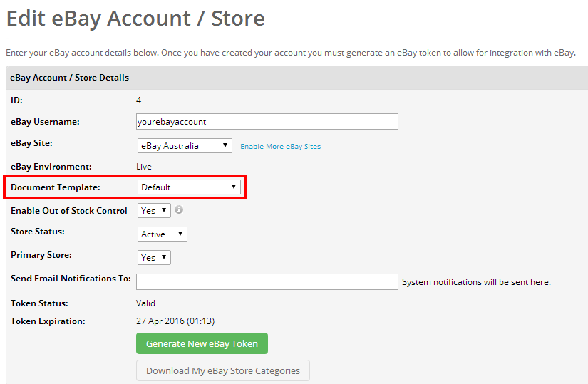Click the 'Primary Store:' label
Viewport: 588px width, 384px height.
coord(41,255)
